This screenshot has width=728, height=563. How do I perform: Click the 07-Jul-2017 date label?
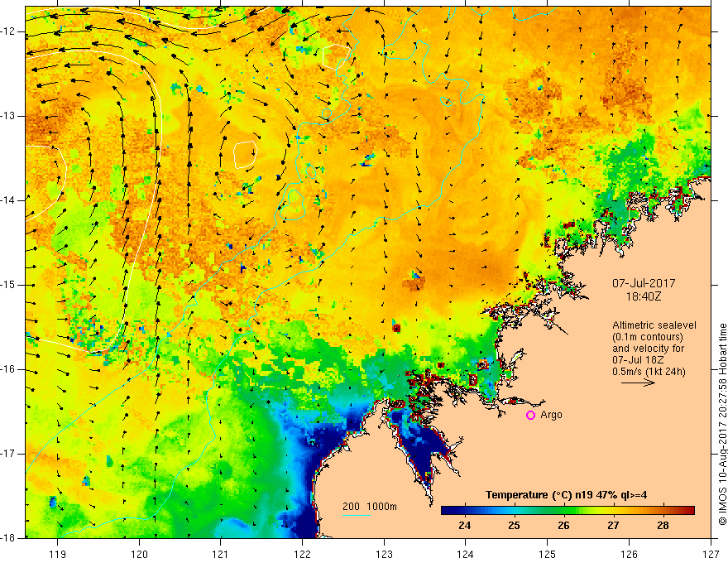click(x=644, y=283)
